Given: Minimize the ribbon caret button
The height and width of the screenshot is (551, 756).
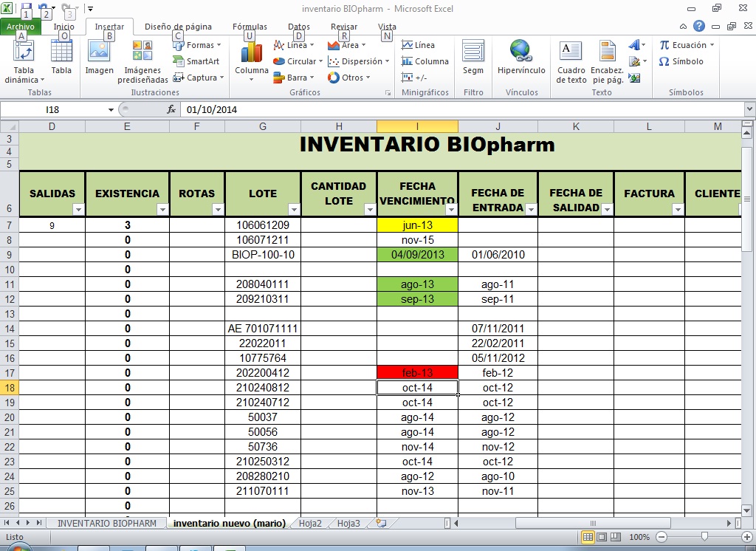Looking at the screenshot, I should pos(683,27).
